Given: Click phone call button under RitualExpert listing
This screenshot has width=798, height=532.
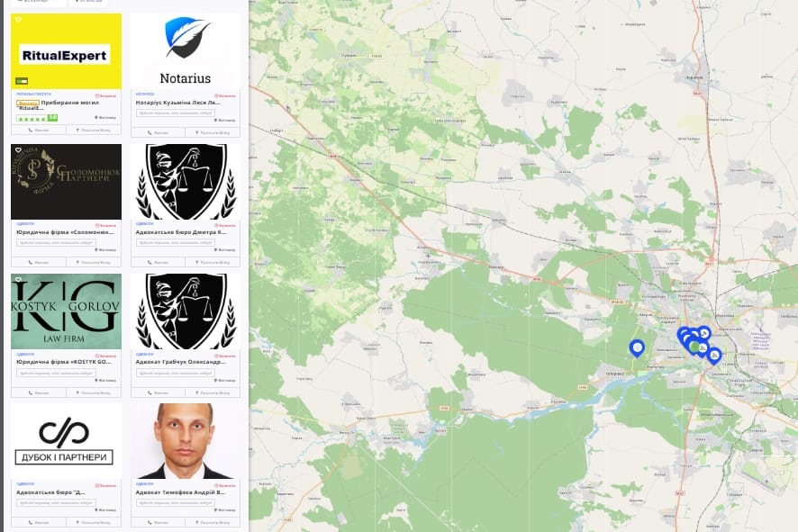Looking at the screenshot, I should (39, 131).
